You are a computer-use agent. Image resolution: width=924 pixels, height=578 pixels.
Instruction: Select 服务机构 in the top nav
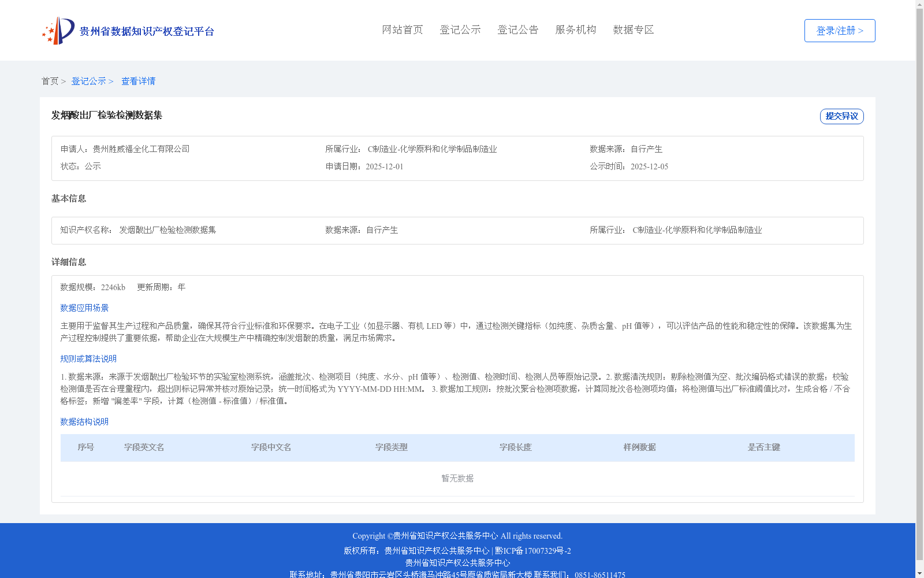pos(576,29)
